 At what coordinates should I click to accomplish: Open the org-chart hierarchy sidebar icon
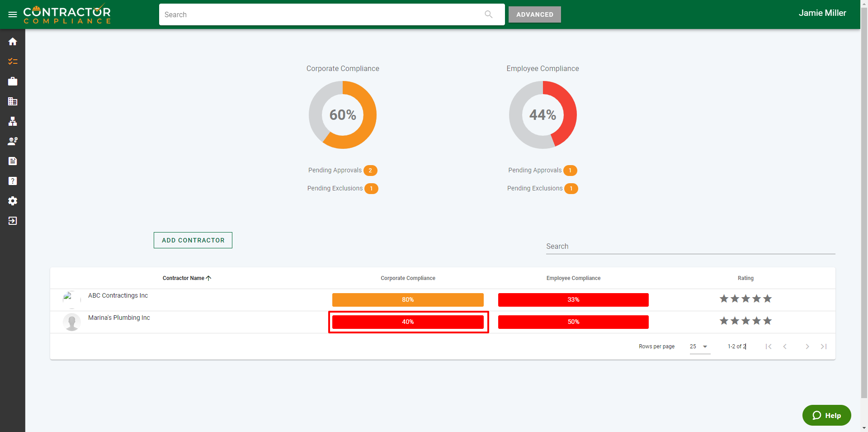click(13, 121)
